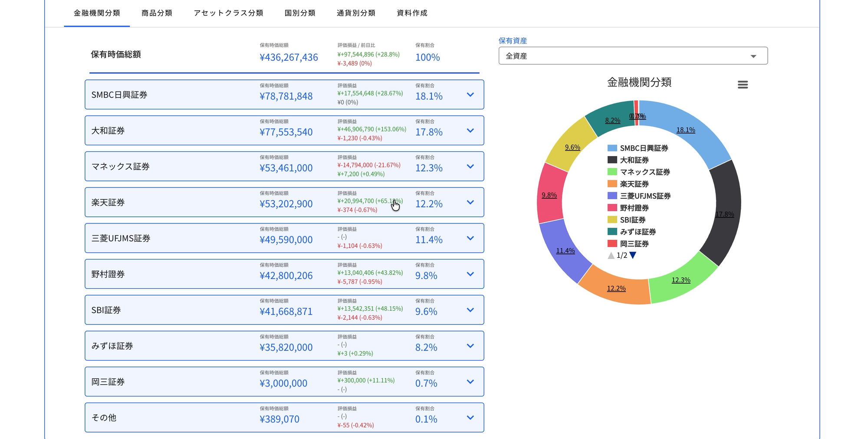This screenshot has width=868, height=439.
Task: Go to the 資料作成 tab
Action: pyautogui.click(x=412, y=13)
